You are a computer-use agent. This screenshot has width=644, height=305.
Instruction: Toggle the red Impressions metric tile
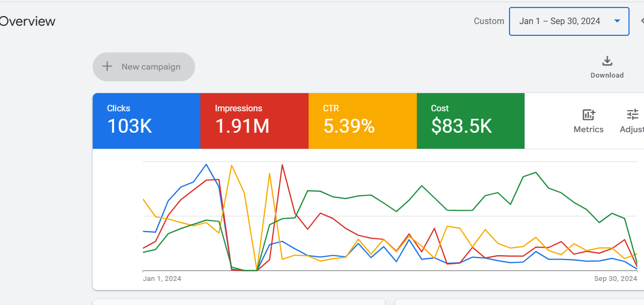tap(254, 121)
